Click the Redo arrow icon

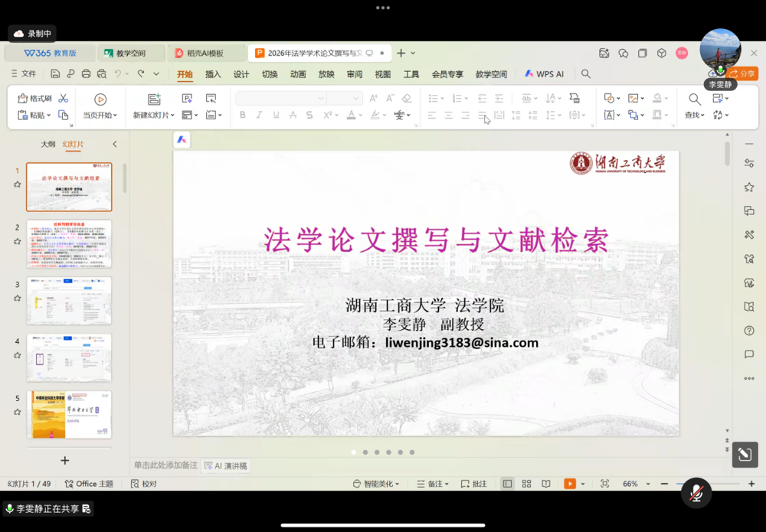(x=141, y=73)
